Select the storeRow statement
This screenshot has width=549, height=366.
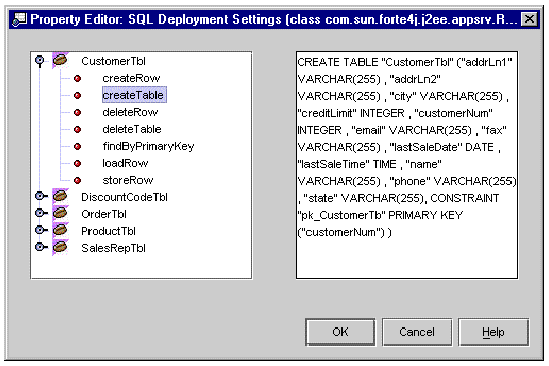click(x=128, y=180)
